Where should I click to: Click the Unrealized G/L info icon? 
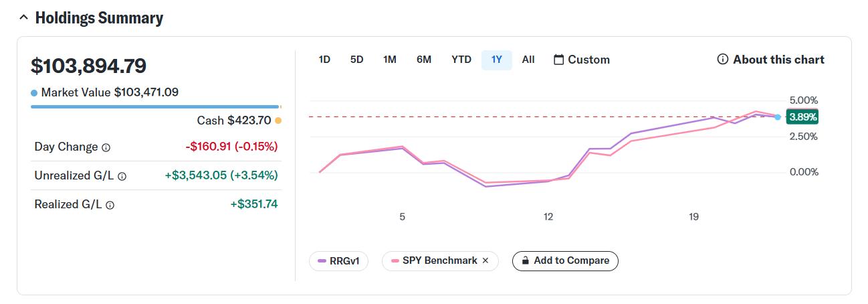click(x=122, y=176)
